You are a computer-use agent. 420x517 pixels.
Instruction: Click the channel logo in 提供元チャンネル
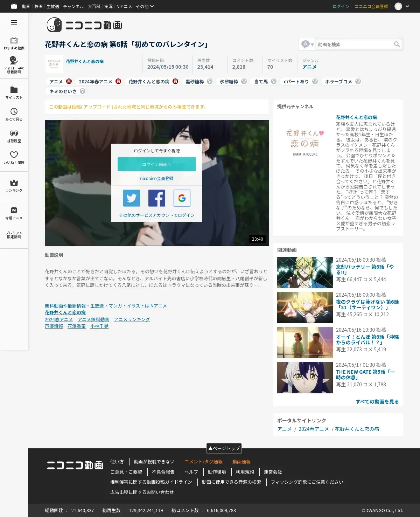(305, 142)
